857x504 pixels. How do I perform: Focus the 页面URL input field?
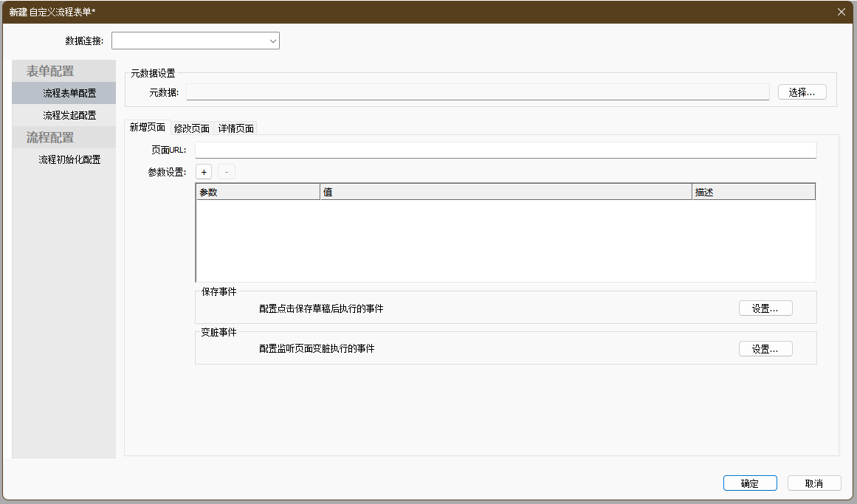click(506, 151)
